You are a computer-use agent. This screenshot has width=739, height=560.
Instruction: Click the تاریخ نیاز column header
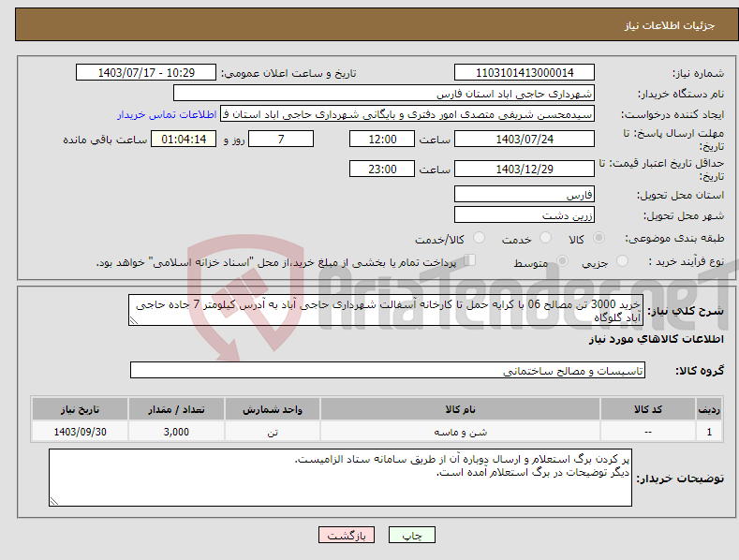(x=81, y=409)
